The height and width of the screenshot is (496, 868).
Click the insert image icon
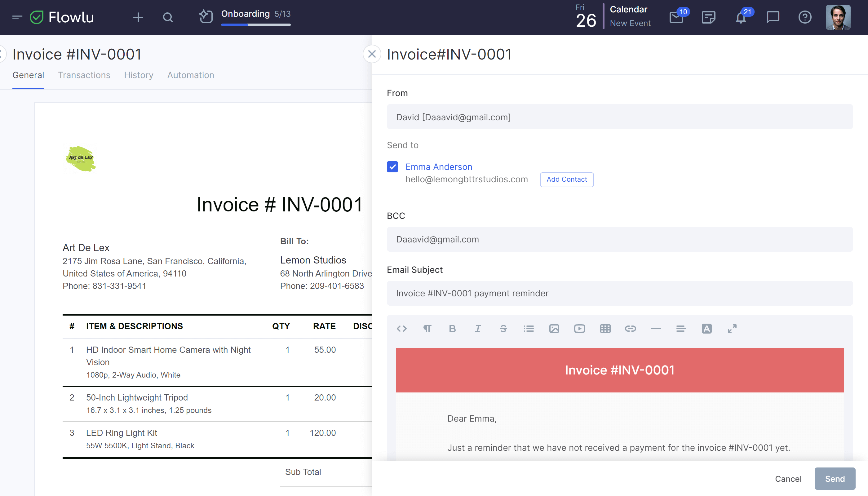pos(554,329)
